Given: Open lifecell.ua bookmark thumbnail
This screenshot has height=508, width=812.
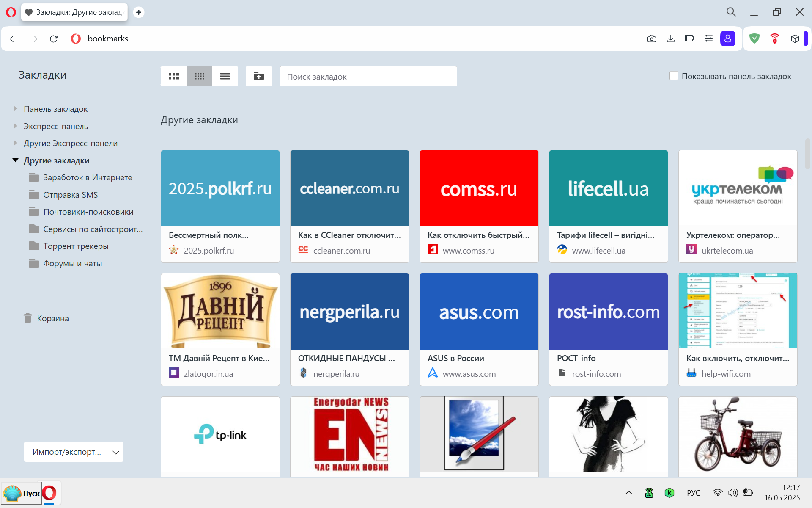Looking at the screenshot, I should point(609,188).
